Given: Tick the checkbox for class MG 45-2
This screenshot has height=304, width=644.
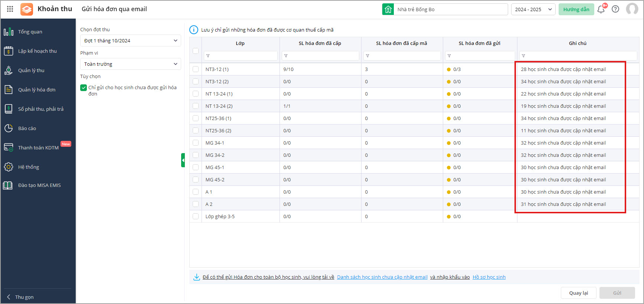Looking at the screenshot, I should pos(196,180).
